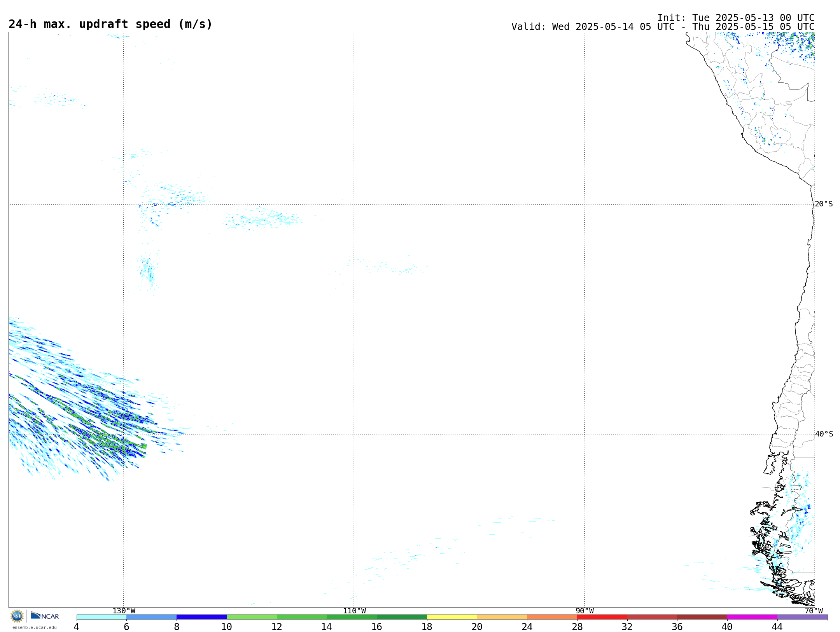Click the colorbar tick value 44
The image size is (840, 632).
click(777, 627)
